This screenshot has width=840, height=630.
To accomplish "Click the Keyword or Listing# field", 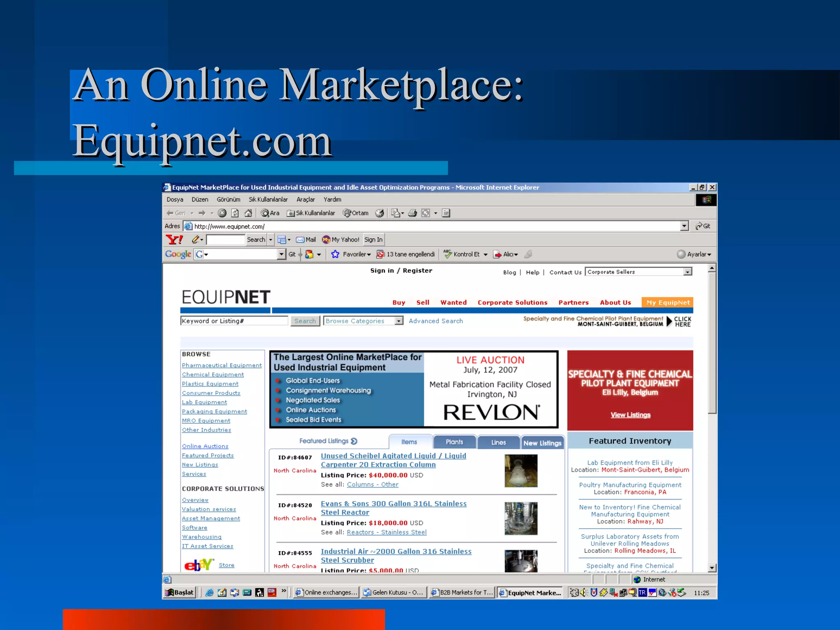I will pos(234,321).
